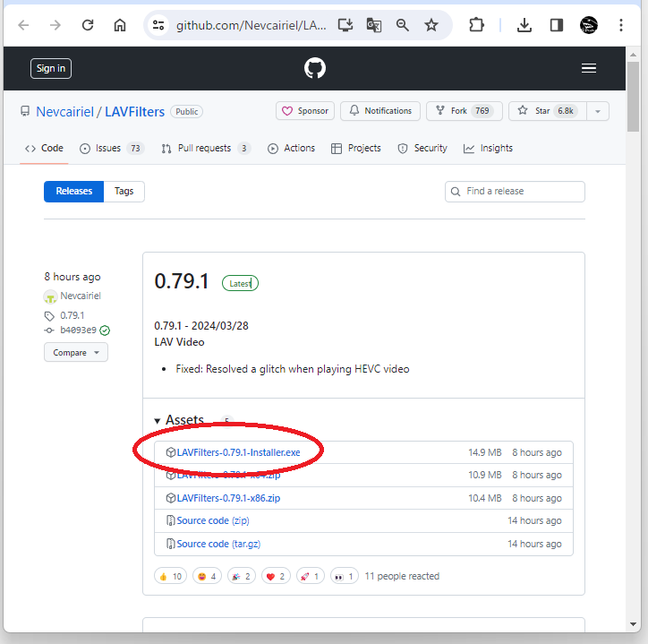
Task: Download LAVFilters-0.79.1-x86.zip
Action: (x=228, y=498)
